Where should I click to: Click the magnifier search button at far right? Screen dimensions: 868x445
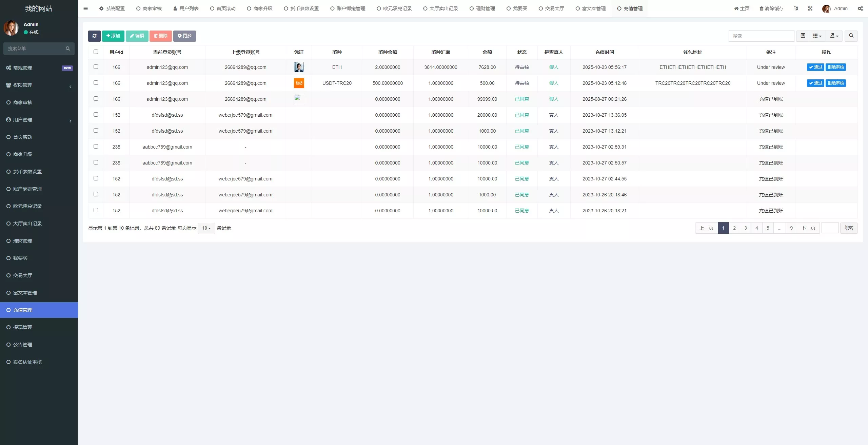851,36
